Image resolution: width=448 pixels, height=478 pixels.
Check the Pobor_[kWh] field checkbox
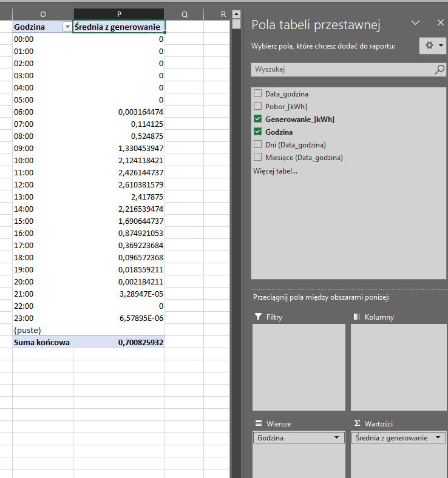(258, 106)
